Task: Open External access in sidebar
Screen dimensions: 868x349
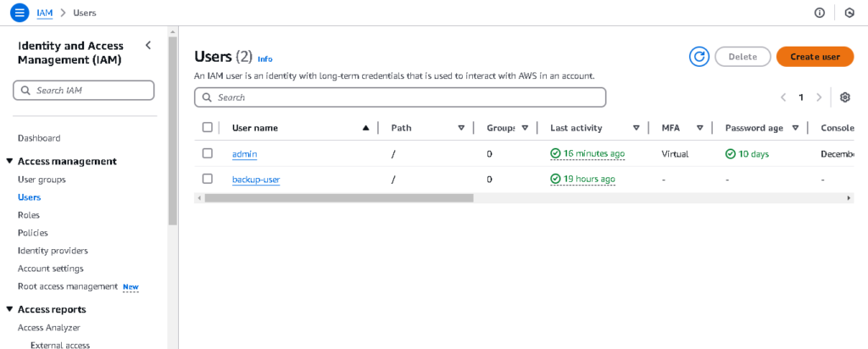Action: coord(60,345)
